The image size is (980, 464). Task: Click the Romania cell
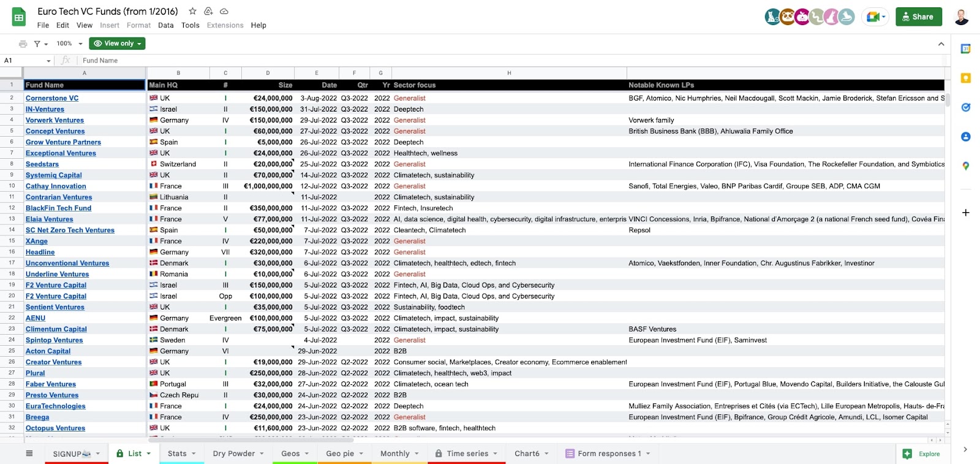coord(178,274)
